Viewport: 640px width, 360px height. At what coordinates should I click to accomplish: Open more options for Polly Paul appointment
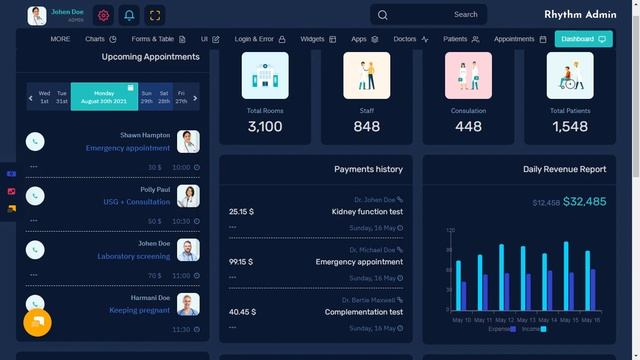(33, 220)
